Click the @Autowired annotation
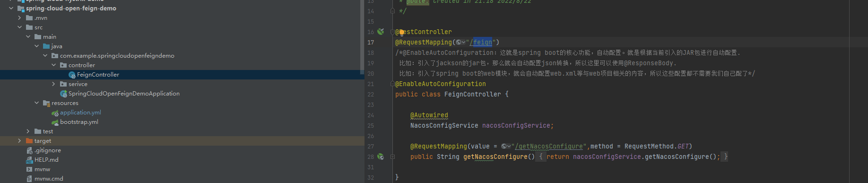The width and height of the screenshot is (868, 183). [x=429, y=115]
